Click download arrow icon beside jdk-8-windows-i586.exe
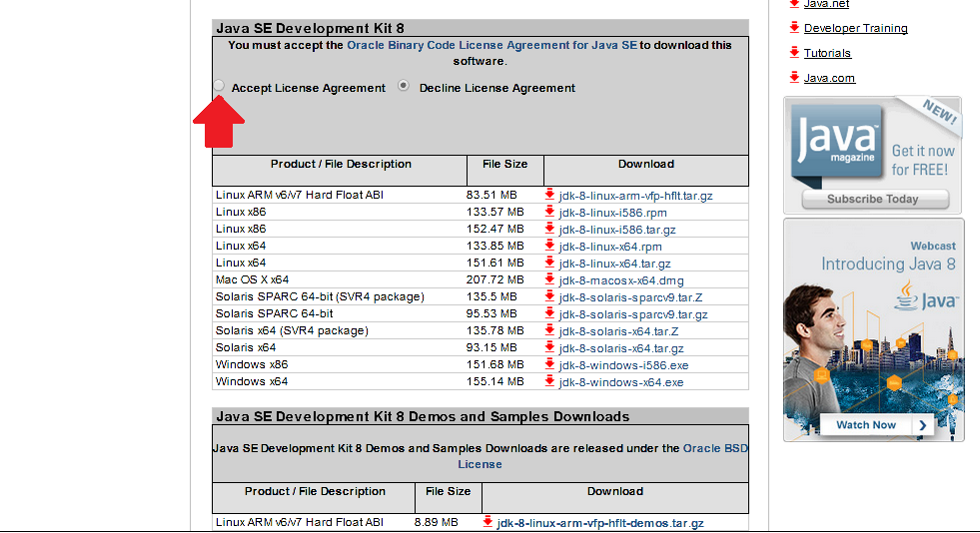The height and width of the screenshot is (533, 980). pos(549,364)
